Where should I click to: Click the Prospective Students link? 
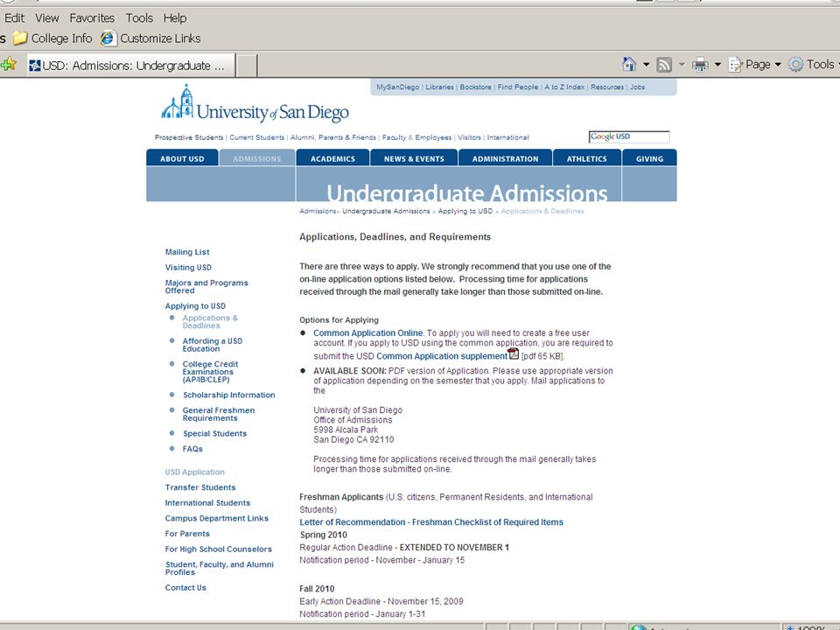pos(189,137)
